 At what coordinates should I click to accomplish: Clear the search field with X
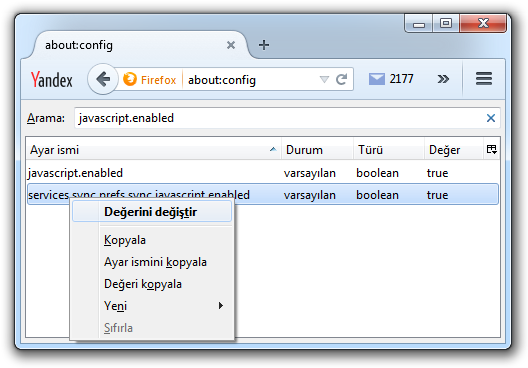(x=491, y=118)
